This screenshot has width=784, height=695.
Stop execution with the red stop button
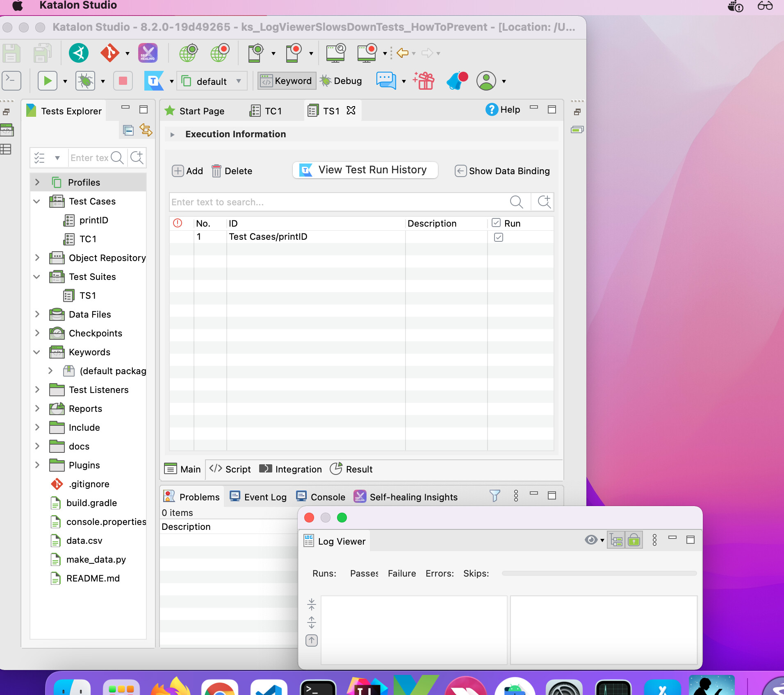(123, 81)
